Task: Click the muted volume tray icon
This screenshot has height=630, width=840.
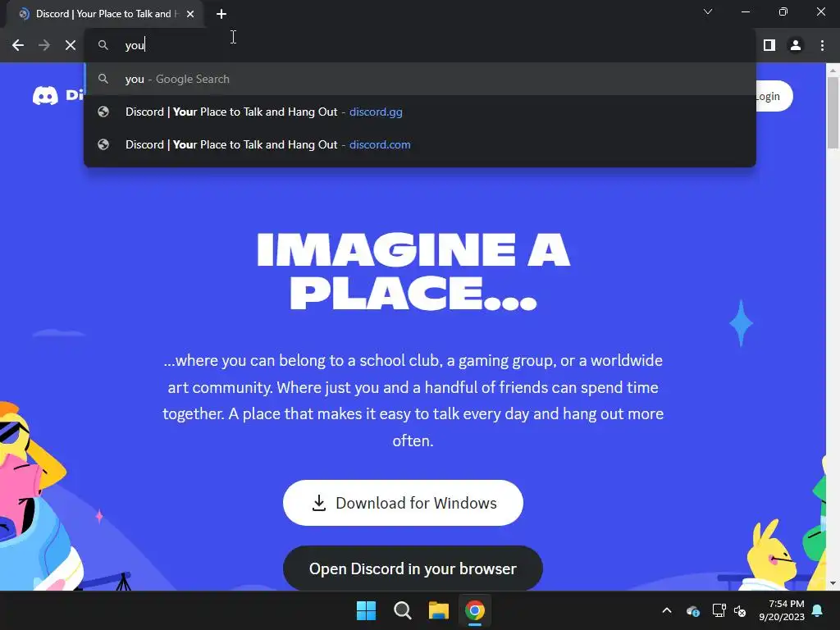Action: [x=741, y=610]
